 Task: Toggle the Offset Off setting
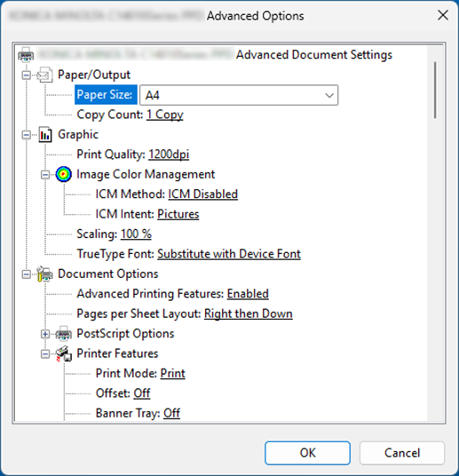coord(142,393)
